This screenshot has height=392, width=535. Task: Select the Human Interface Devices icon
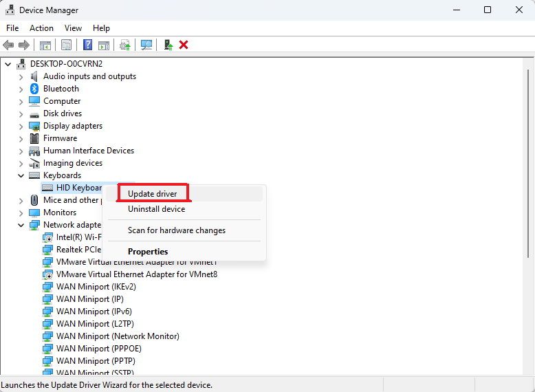[x=34, y=151]
